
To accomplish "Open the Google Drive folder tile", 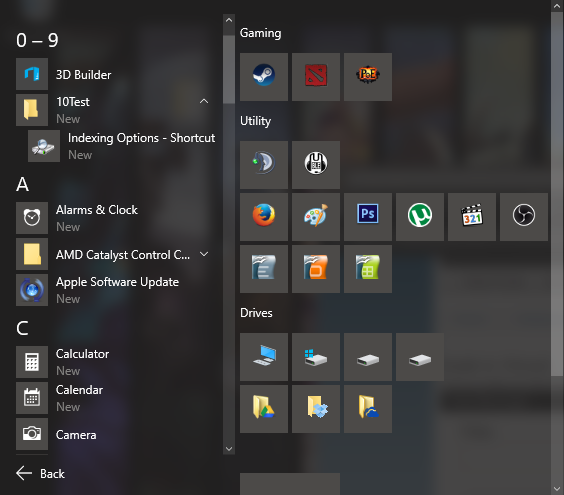I will click(x=264, y=409).
